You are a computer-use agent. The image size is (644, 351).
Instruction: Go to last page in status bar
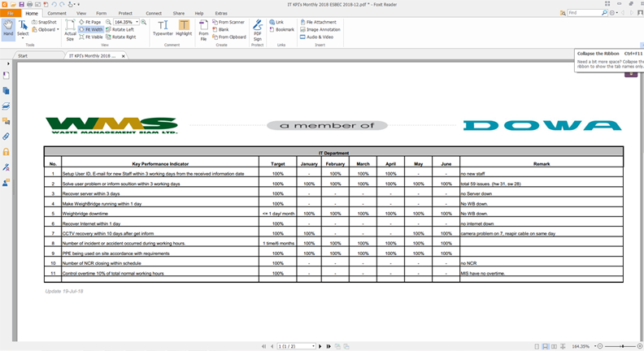click(329, 346)
